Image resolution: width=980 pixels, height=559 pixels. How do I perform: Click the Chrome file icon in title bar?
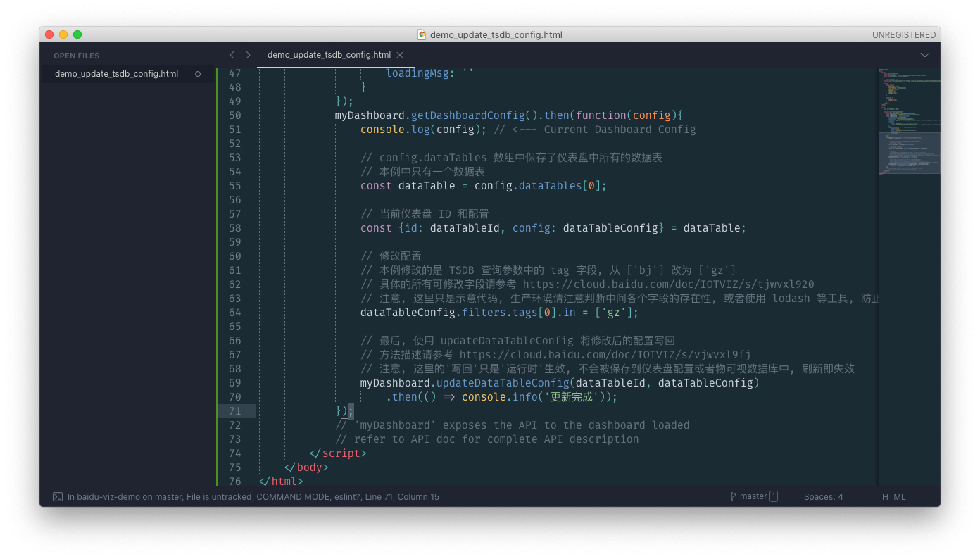422,34
